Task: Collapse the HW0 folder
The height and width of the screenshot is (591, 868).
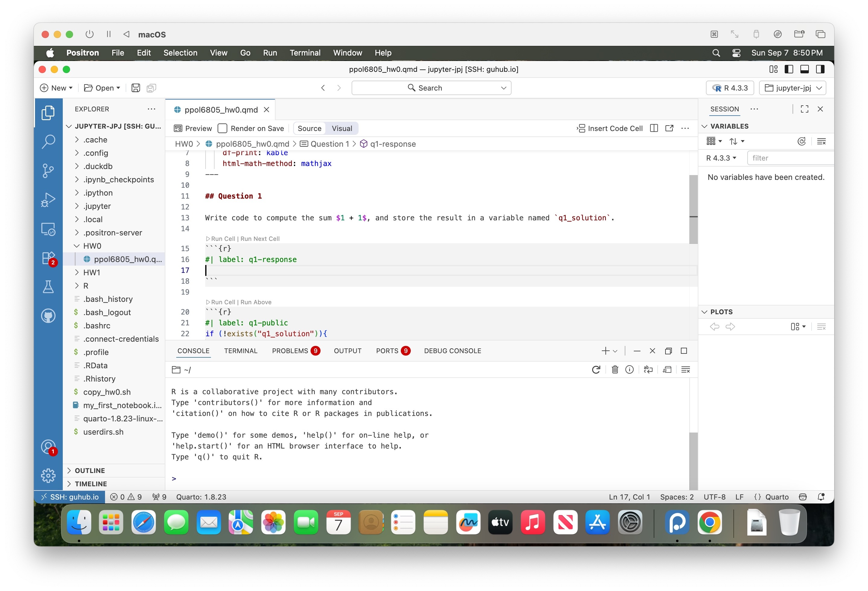Action: pyautogui.click(x=77, y=246)
